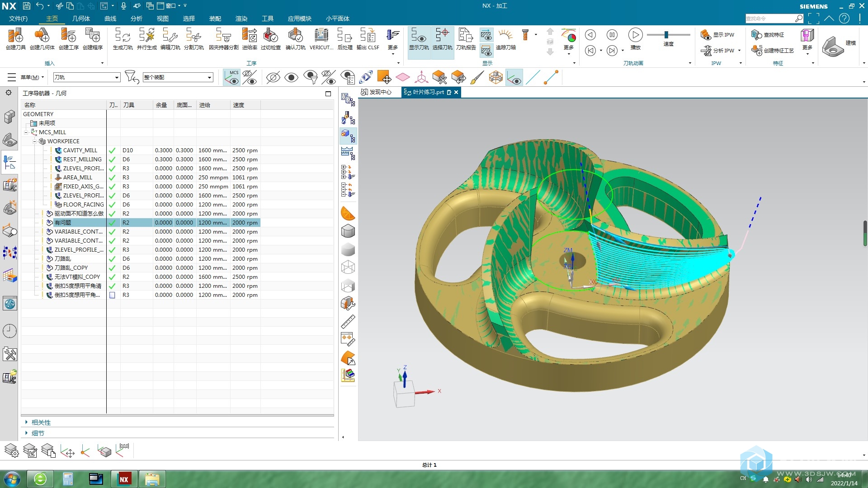Image resolution: width=868 pixels, height=488 pixels.
Task: Open Windows Start button
Action: (x=12, y=479)
